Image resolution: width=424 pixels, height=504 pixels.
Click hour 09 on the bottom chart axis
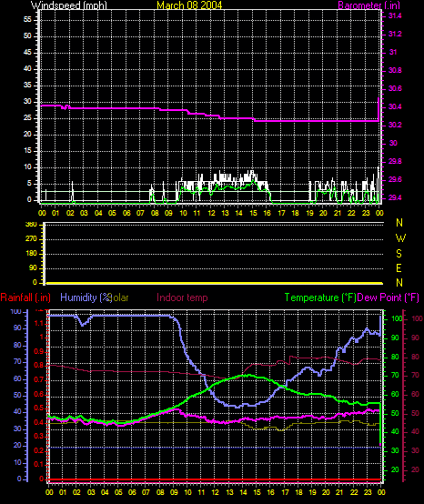(174, 492)
